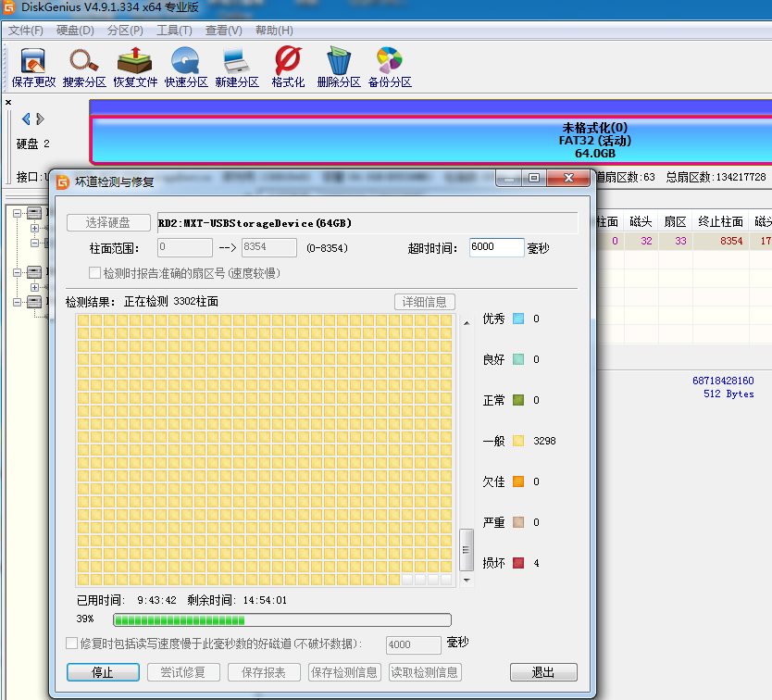Screen dimensions: 772x700
Task: Launch the 恢复文件 file recovery tool
Action: [x=135, y=68]
